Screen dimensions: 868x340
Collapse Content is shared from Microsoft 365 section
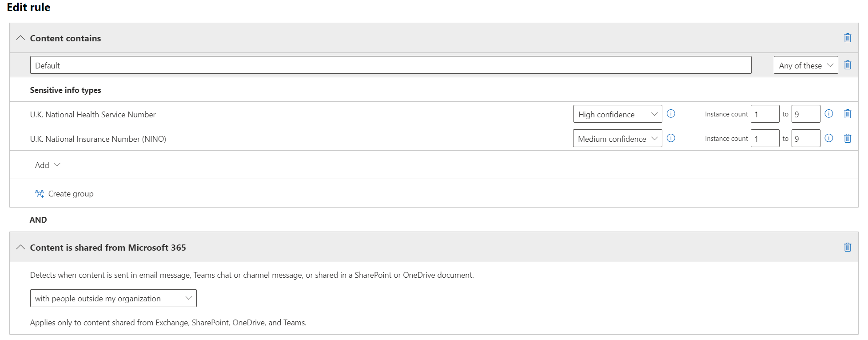coord(20,247)
